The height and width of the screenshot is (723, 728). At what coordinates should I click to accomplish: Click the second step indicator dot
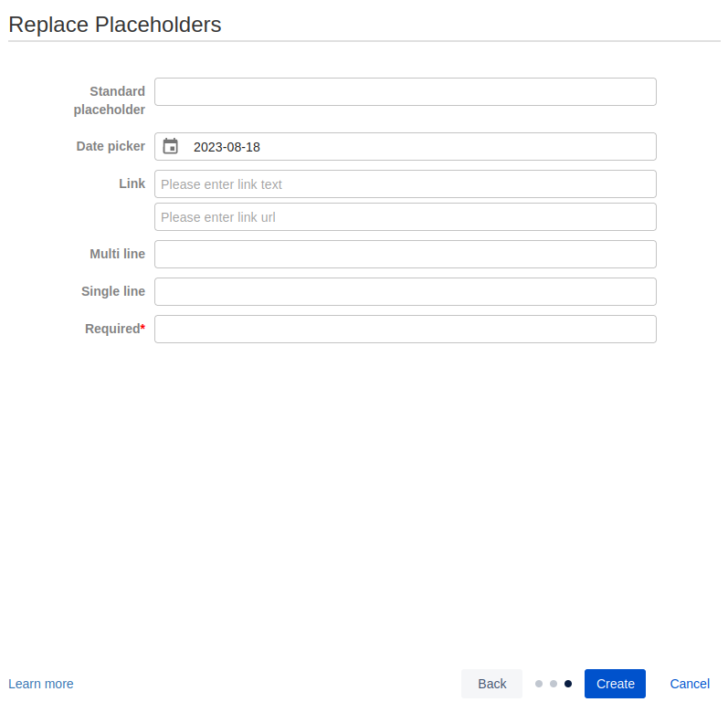(x=553, y=684)
